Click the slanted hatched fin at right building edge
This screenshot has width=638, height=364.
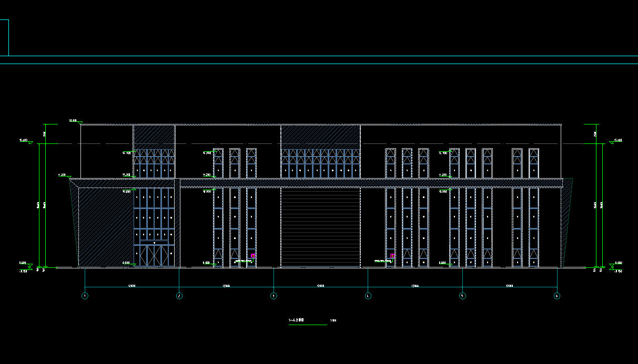[x=566, y=221]
